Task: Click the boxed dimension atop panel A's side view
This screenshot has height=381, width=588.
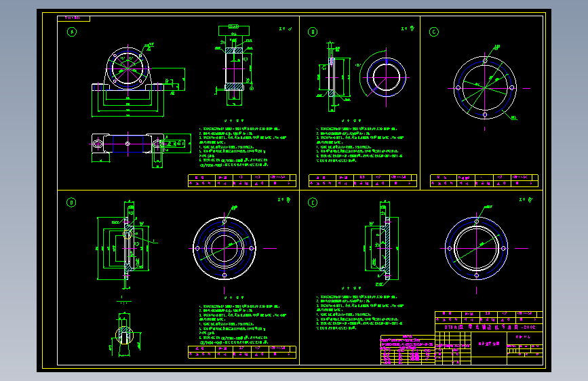Action: [233, 26]
